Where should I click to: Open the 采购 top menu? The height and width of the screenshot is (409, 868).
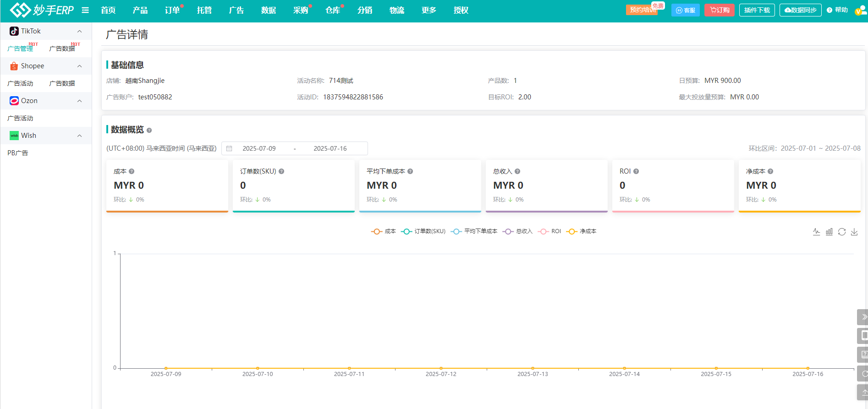pos(301,10)
